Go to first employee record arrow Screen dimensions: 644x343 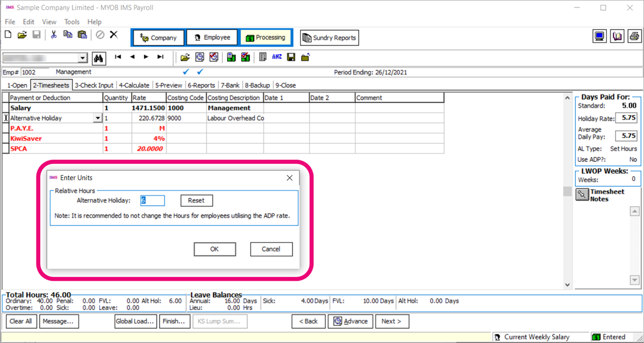coord(118,57)
